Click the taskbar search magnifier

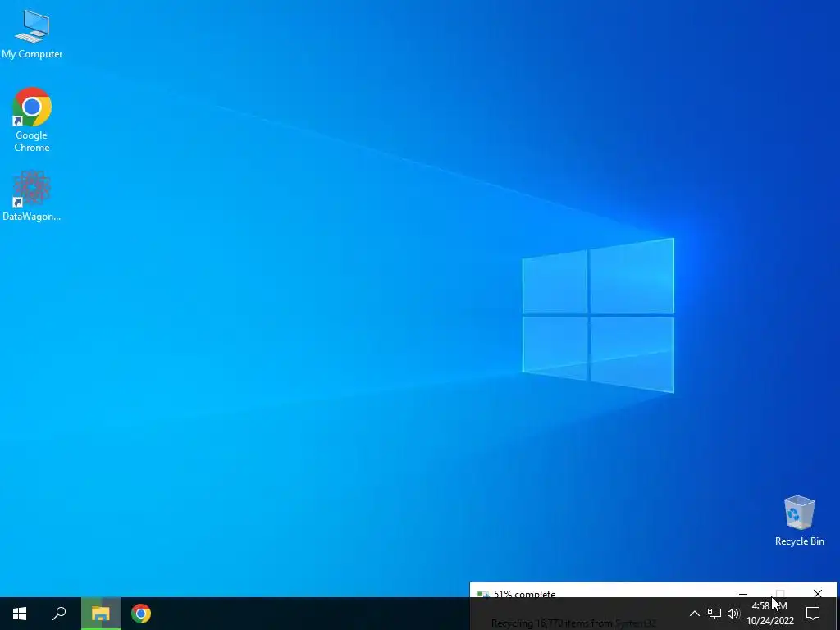click(59, 614)
